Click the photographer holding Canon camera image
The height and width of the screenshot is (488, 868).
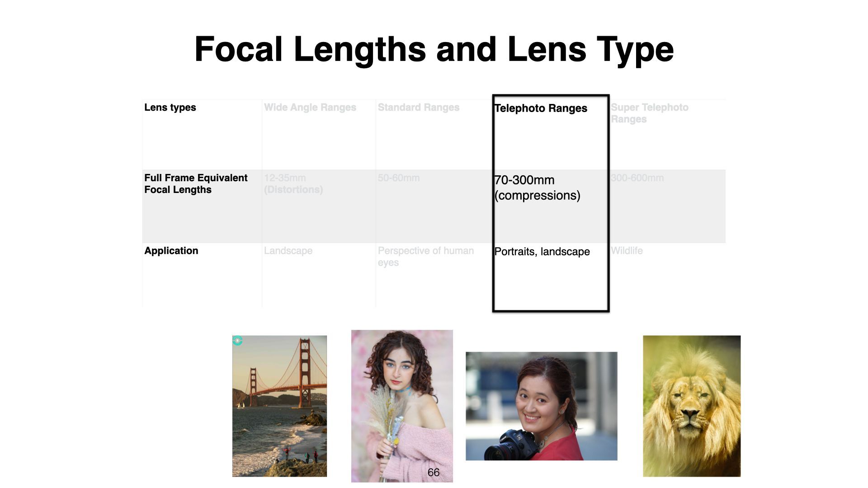pyautogui.click(x=541, y=406)
